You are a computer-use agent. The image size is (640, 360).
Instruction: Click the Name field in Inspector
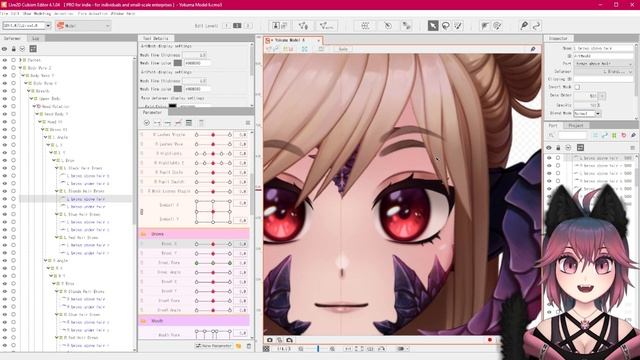click(603, 48)
